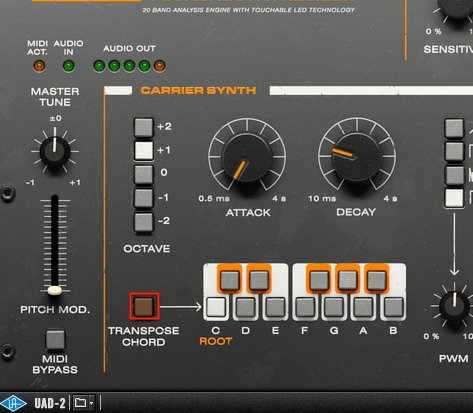Screen dimensions: 473x413
Task: Click the F key button
Action: (x=305, y=307)
